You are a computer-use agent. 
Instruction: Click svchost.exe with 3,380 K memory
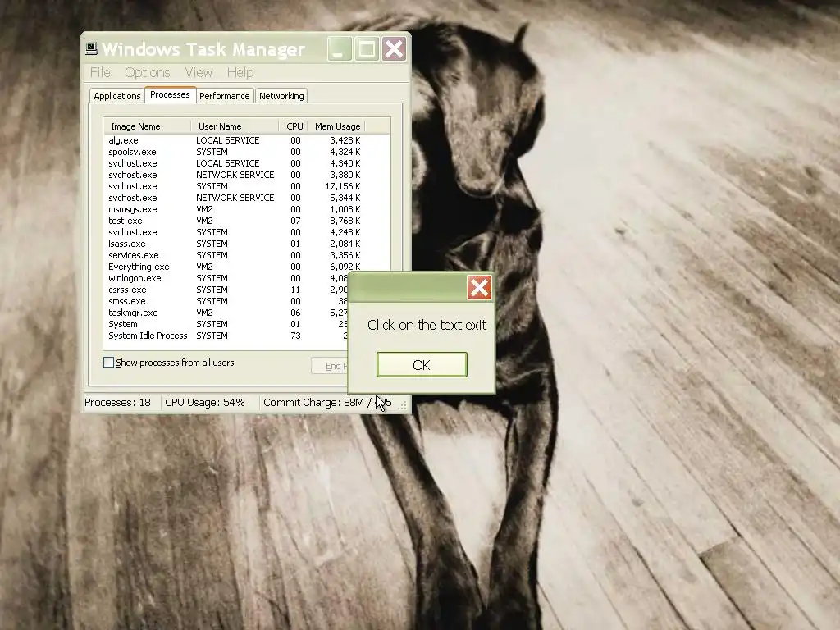(x=235, y=176)
